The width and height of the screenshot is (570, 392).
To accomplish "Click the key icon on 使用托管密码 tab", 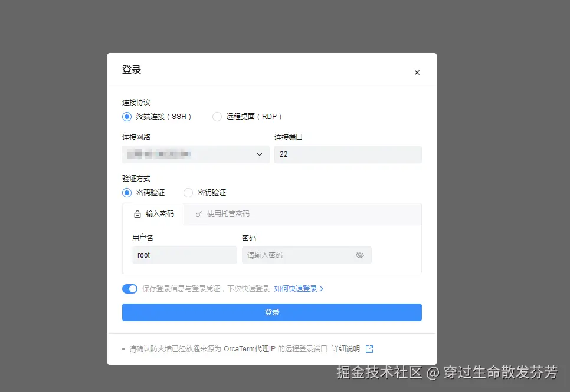I will 198,214.
